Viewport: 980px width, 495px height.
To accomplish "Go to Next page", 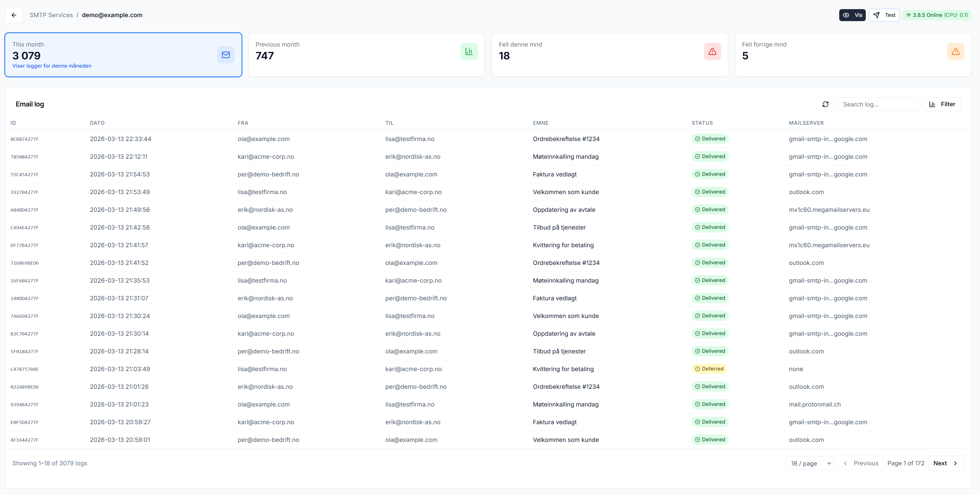I will coord(945,463).
